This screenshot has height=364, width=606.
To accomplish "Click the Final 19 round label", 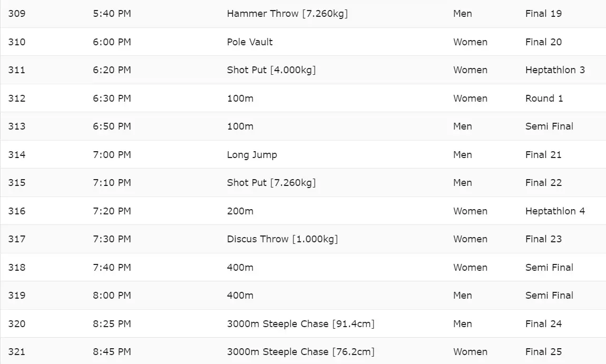I will pos(543,14).
